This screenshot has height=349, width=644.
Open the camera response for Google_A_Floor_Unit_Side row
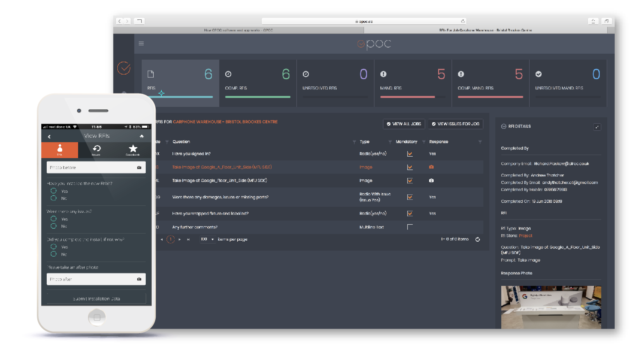(431, 167)
